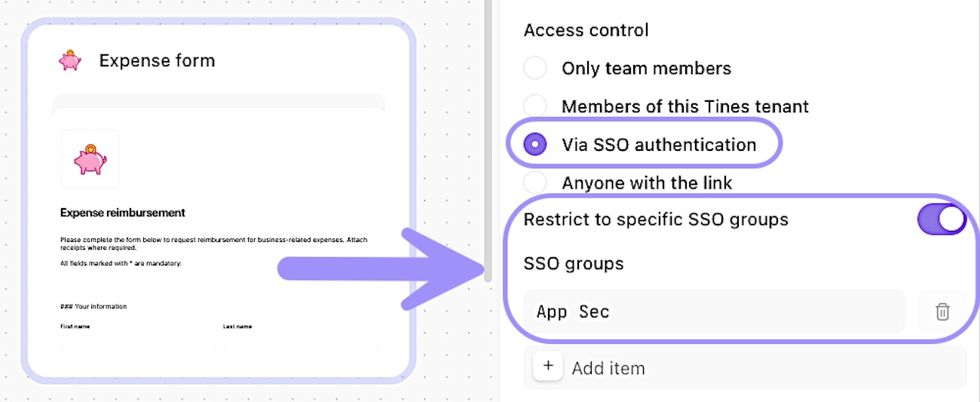This screenshot has height=402, width=980.
Task: Click the piggy bank icon beside Expense form
Action: pyautogui.click(x=70, y=60)
